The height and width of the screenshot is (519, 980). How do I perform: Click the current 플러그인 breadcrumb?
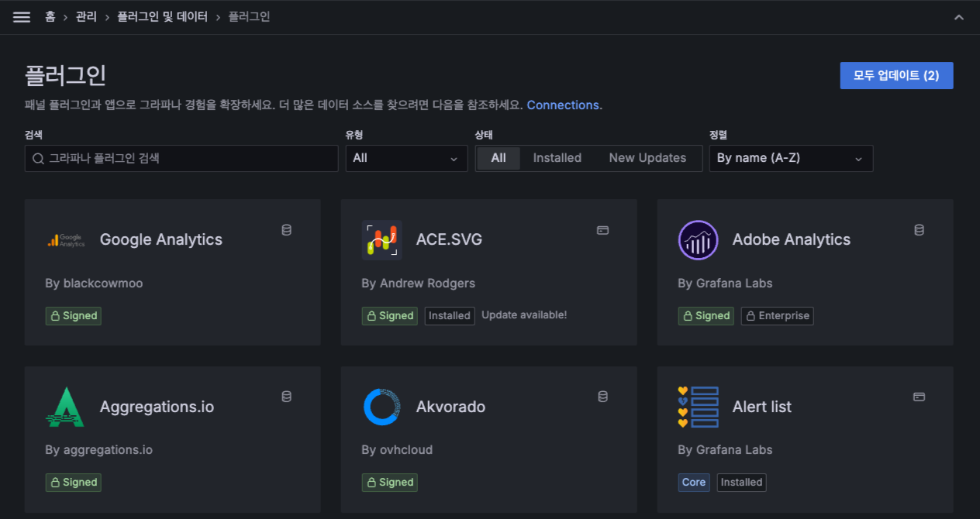[249, 16]
